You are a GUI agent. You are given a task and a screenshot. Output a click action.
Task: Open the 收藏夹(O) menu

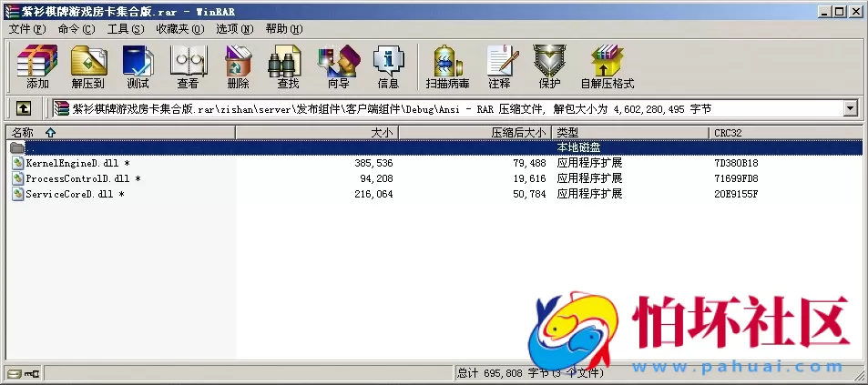click(180, 29)
